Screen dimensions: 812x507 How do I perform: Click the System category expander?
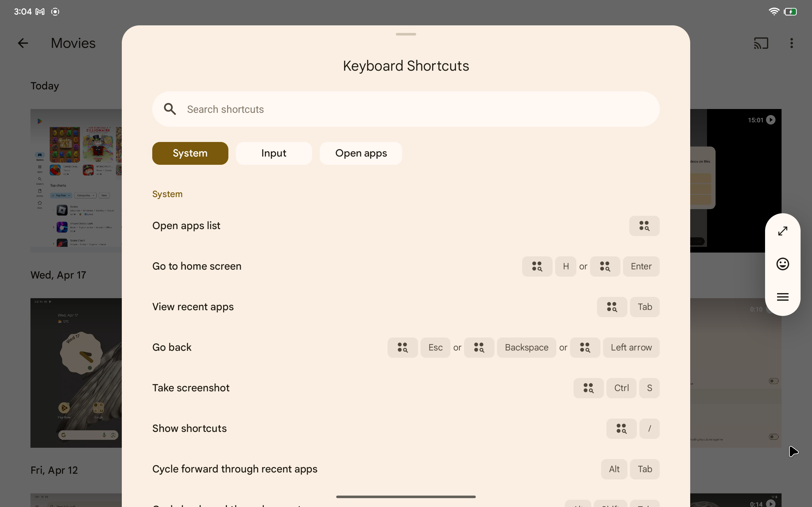(x=167, y=194)
